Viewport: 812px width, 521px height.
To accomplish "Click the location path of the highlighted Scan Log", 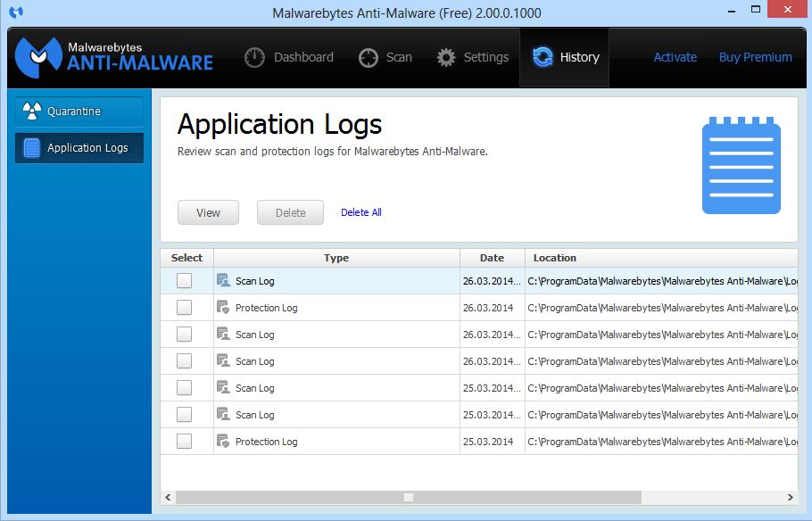I will [x=662, y=281].
